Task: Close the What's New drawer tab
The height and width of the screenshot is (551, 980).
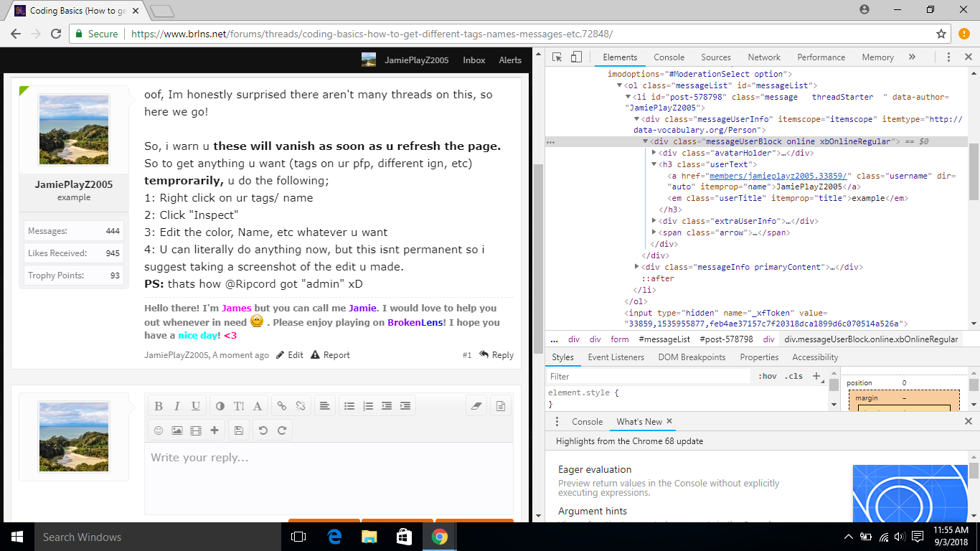Action: [669, 421]
